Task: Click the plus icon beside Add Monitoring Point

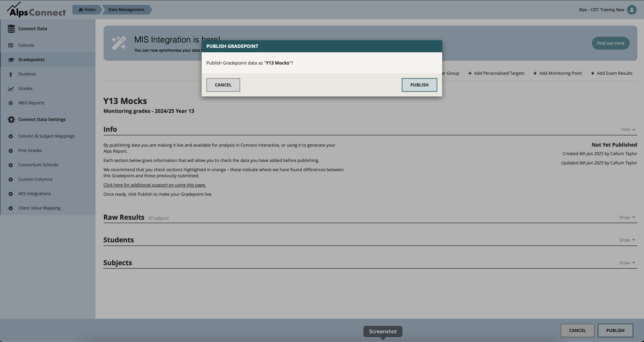Action: click(x=535, y=73)
